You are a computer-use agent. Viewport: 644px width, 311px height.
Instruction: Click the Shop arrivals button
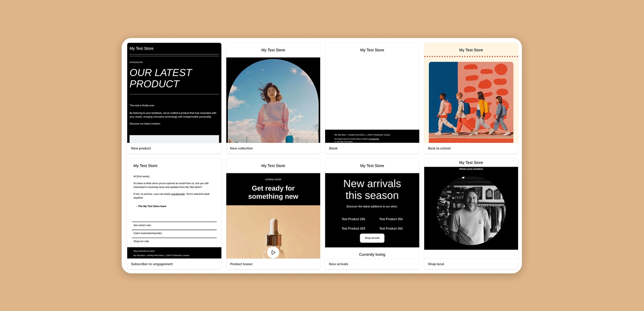point(372,238)
